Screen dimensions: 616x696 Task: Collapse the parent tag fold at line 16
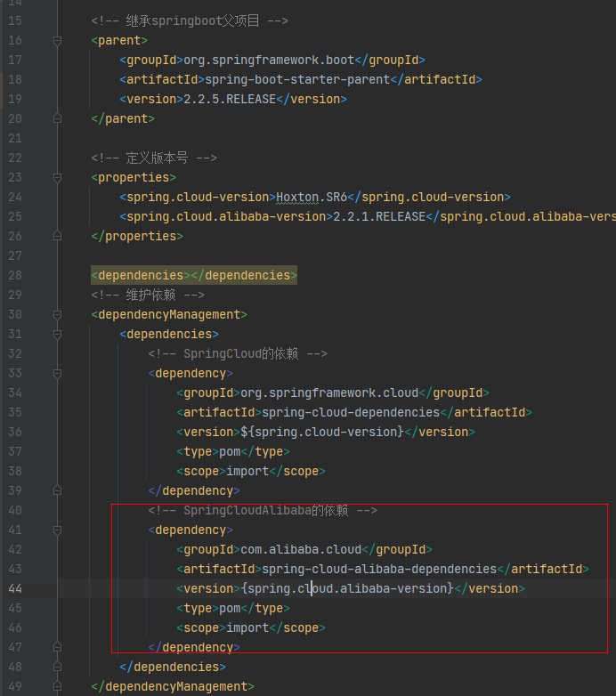57,41
